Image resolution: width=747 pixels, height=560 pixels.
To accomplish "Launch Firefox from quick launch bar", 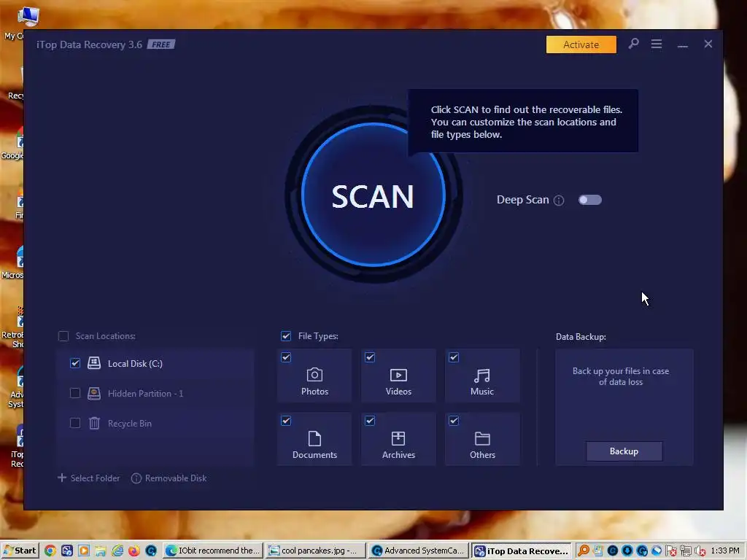I will click(134, 551).
